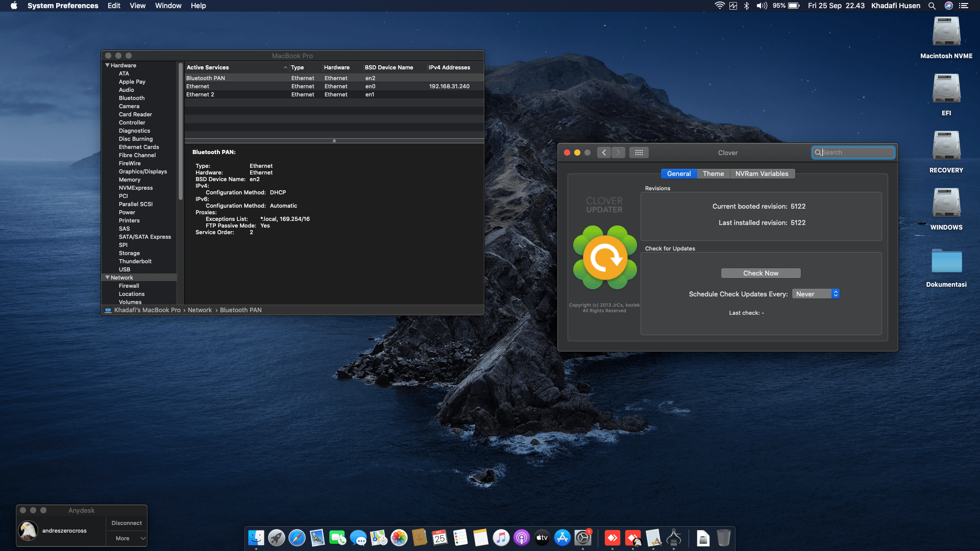
Task: Open the Schedule Check Updates Every dropdown
Action: tap(816, 294)
